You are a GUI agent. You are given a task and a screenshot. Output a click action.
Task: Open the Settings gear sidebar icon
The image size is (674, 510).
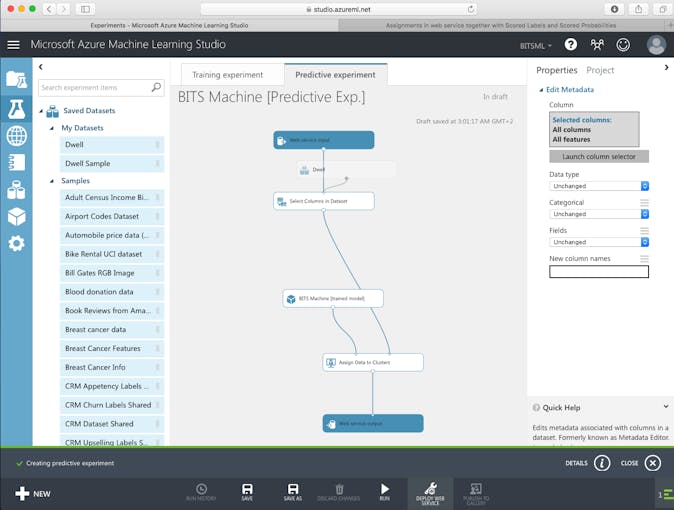click(16, 244)
